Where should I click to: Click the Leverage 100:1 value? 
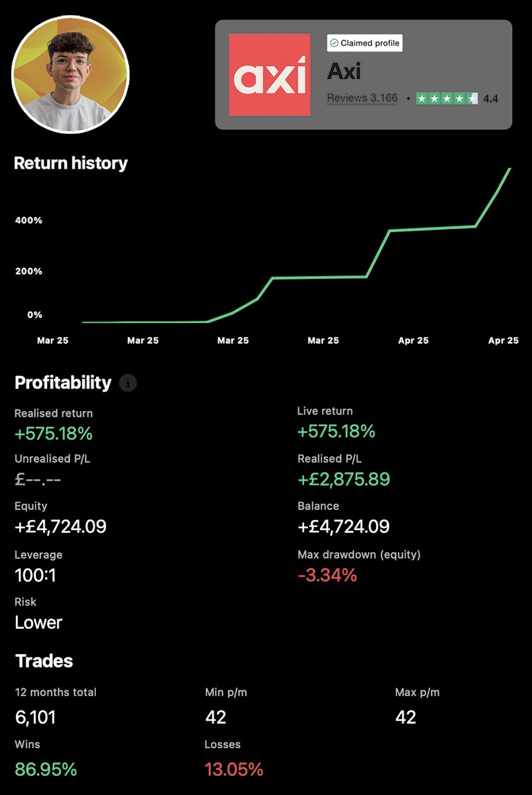coord(35,575)
